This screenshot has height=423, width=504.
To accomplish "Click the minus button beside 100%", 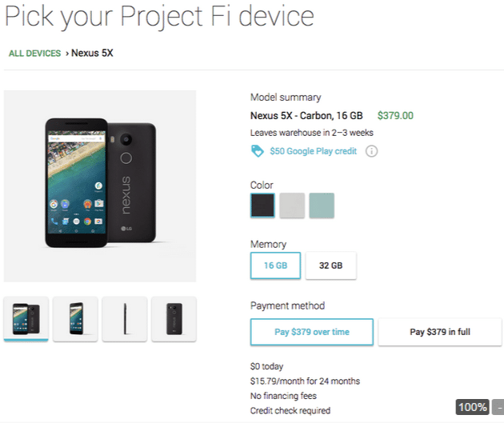I will tap(497, 407).
